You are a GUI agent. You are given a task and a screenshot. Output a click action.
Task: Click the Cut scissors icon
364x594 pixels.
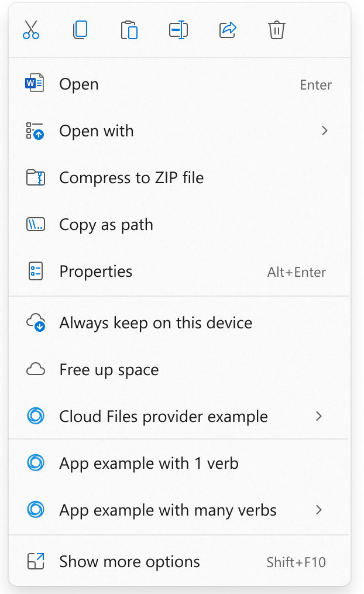pyautogui.click(x=31, y=30)
